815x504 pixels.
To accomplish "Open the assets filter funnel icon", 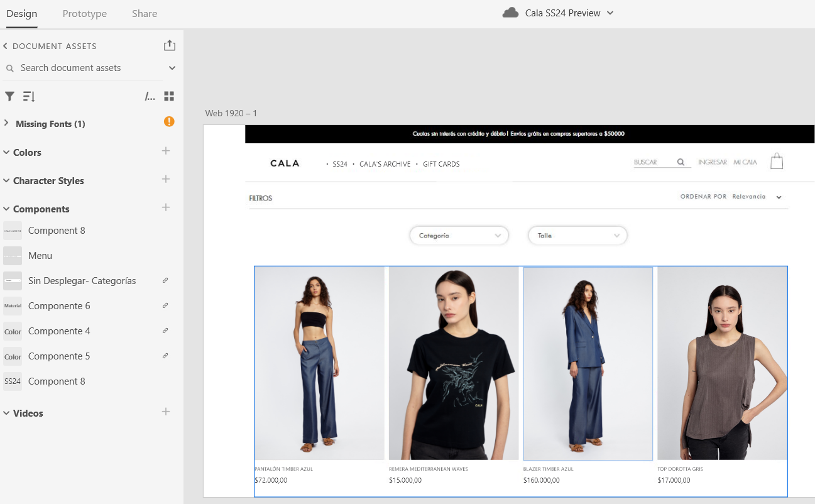I will [9, 96].
